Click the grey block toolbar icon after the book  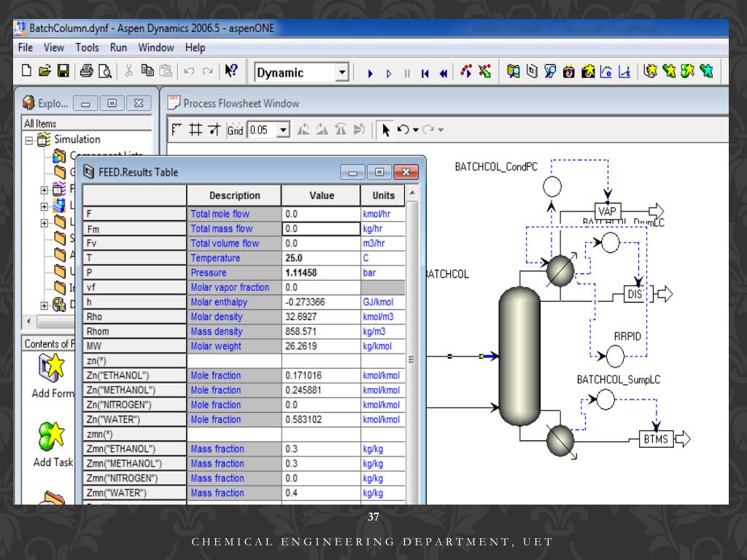(x=532, y=71)
